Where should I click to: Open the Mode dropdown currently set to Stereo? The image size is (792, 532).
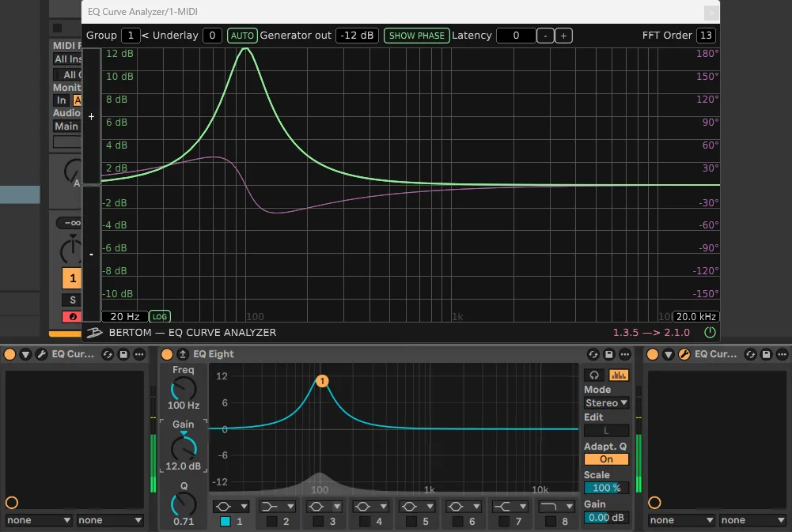[606, 403]
